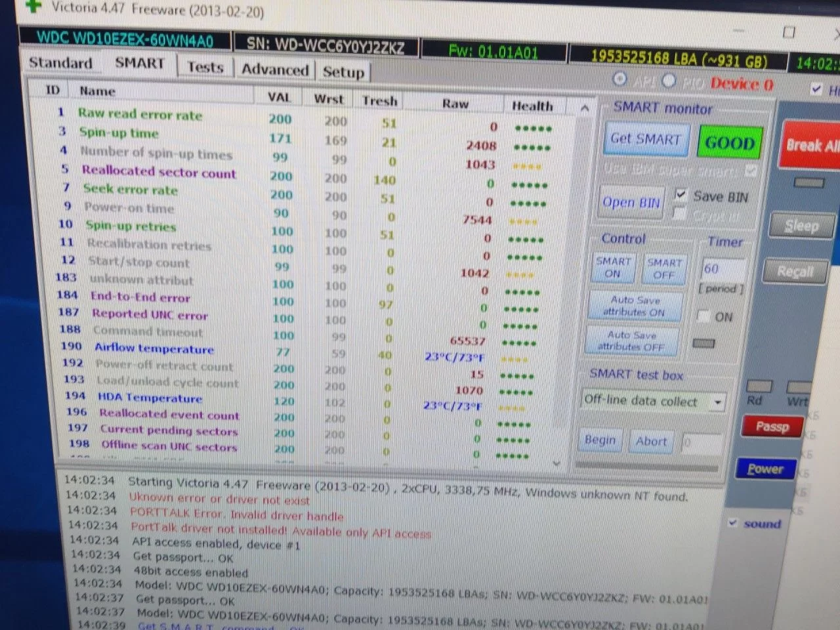Go to the Advanced tab

(x=275, y=70)
